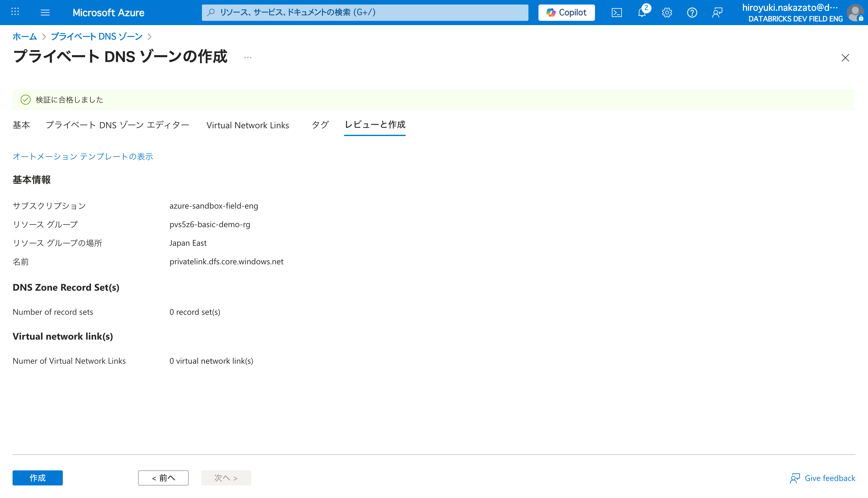Launch Cloud Shell from top bar
This screenshot has width=868, height=498.
[617, 13]
